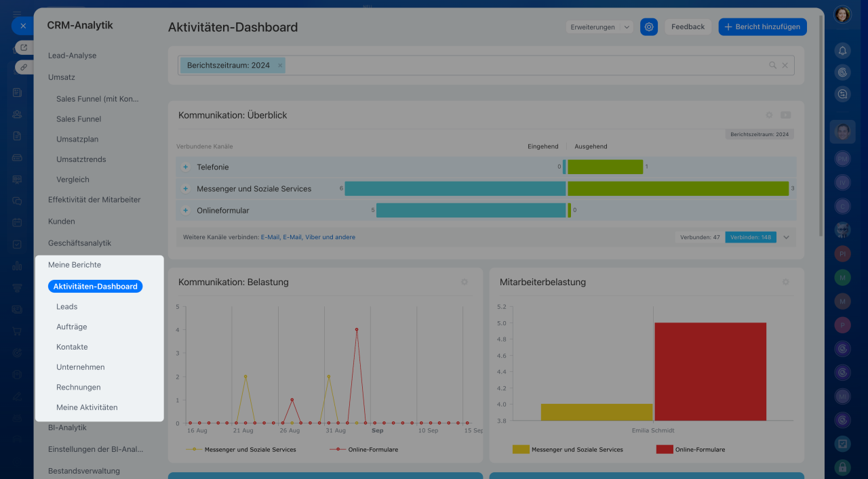The image size is (868, 479).
Task: Open the Erweiterungen dropdown
Action: 599,27
